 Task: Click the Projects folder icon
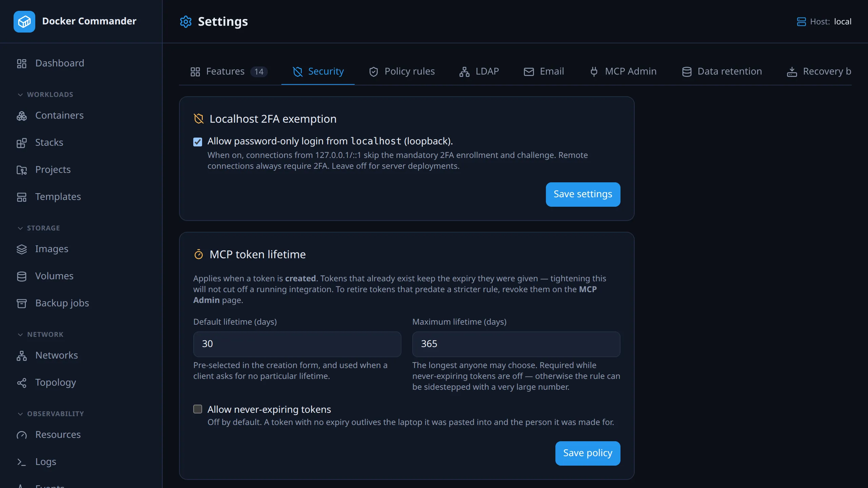[x=22, y=170]
